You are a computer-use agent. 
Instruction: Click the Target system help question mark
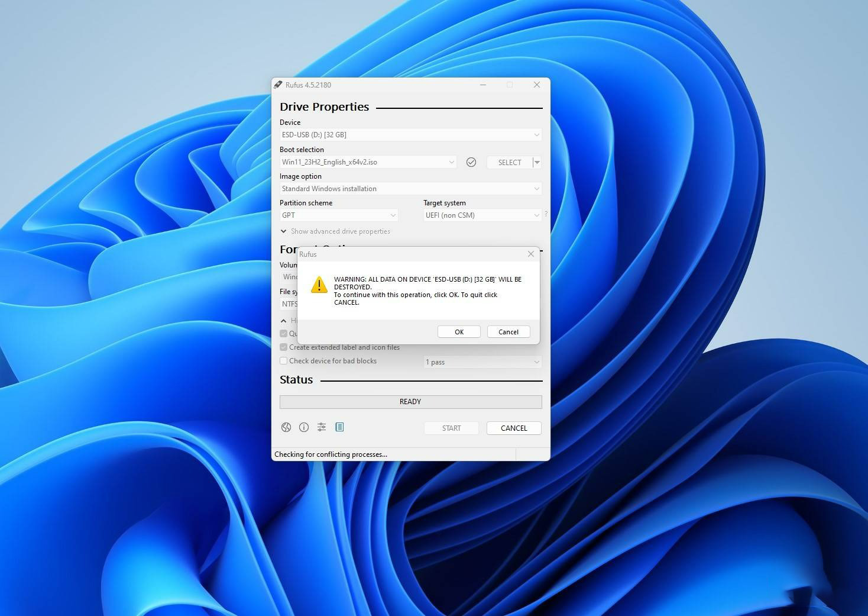[x=546, y=214]
